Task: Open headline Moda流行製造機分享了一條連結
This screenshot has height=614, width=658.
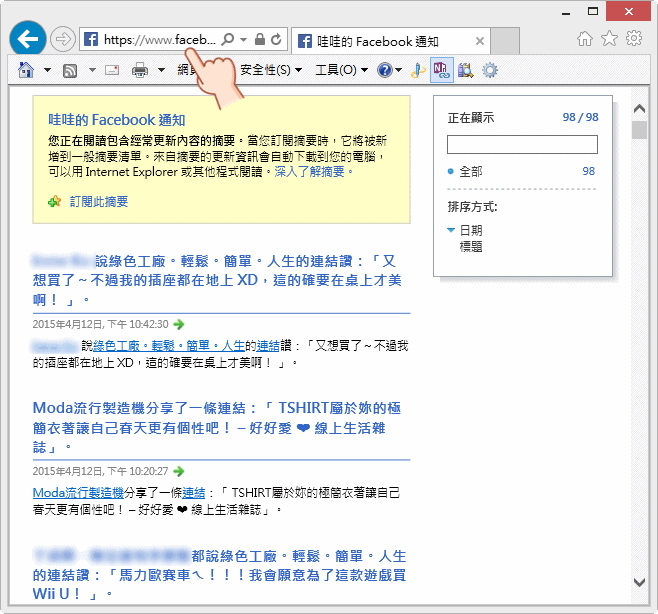Action: (217, 428)
